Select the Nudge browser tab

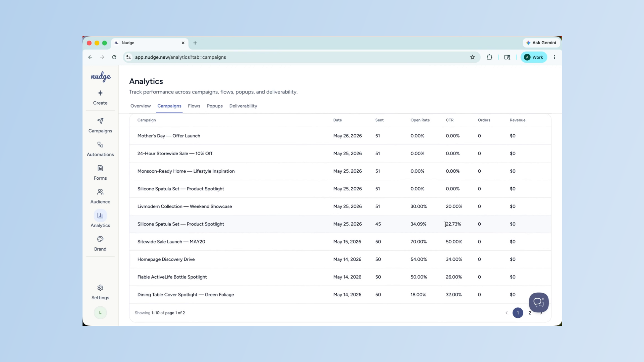tap(149, 43)
